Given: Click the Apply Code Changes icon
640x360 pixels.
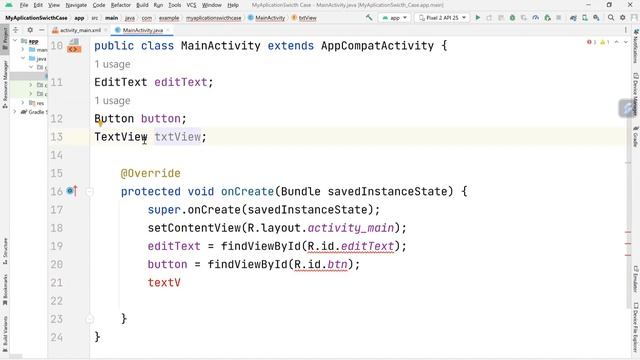Looking at the screenshot, I should tap(501, 18).
